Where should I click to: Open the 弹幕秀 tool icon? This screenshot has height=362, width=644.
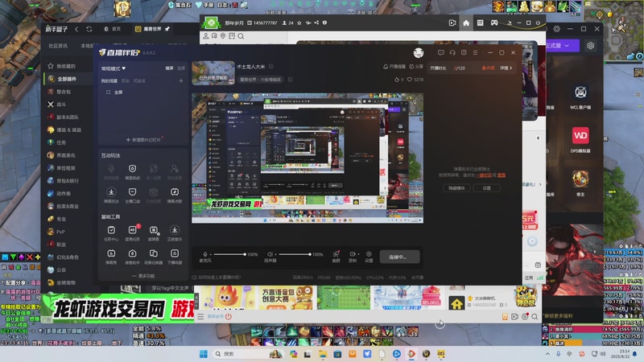[x=111, y=253]
